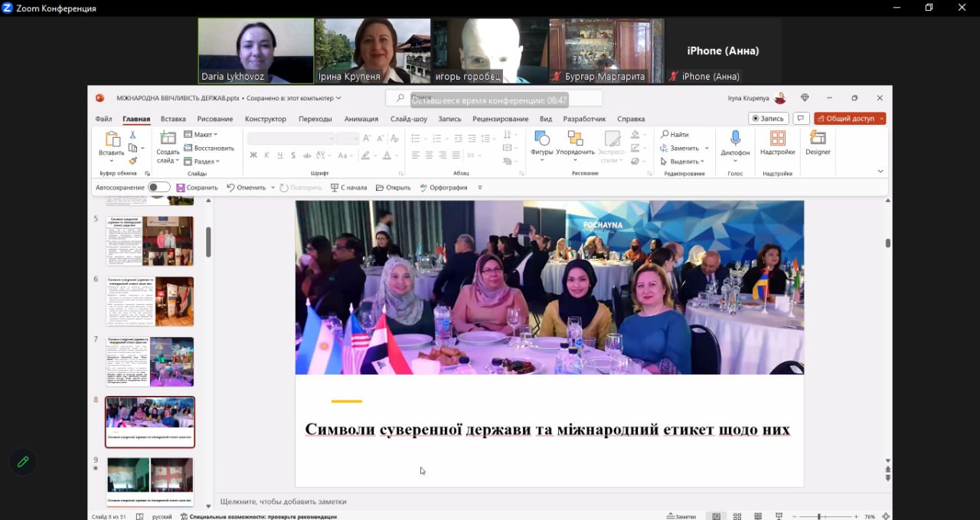This screenshot has height=520, width=980.
Task: Switch to the Конструктор tab
Action: coord(266,119)
